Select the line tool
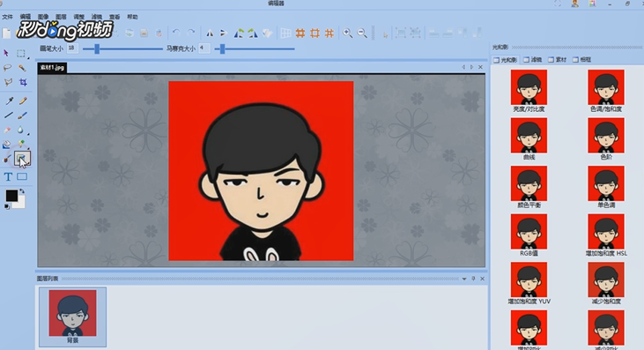The height and width of the screenshot is (350, 644). 8,115
